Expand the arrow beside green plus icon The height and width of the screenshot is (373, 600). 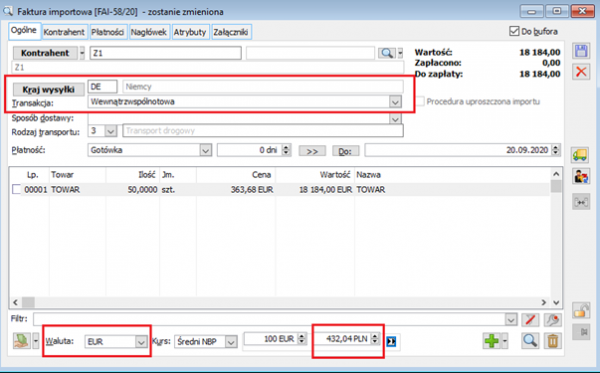[x=505, y=340]
